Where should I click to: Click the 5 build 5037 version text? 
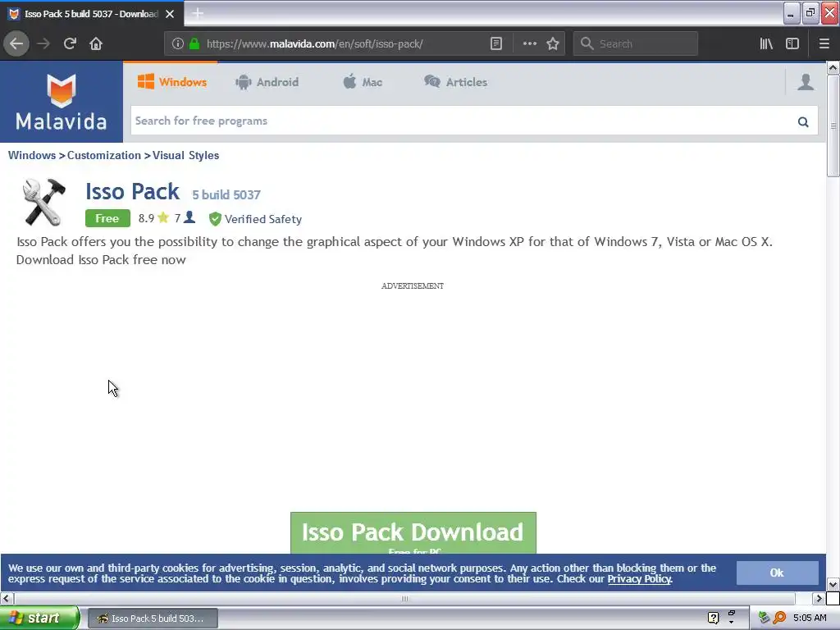point(226,194)
